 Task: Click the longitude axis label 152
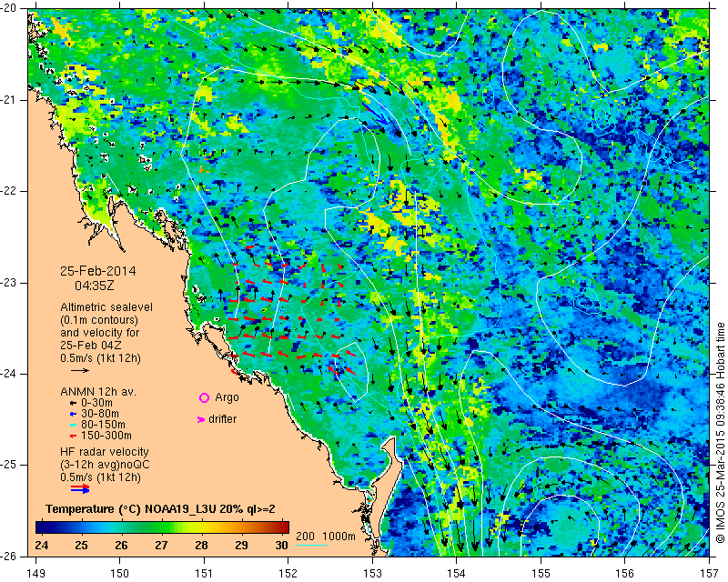pos(288,574)
